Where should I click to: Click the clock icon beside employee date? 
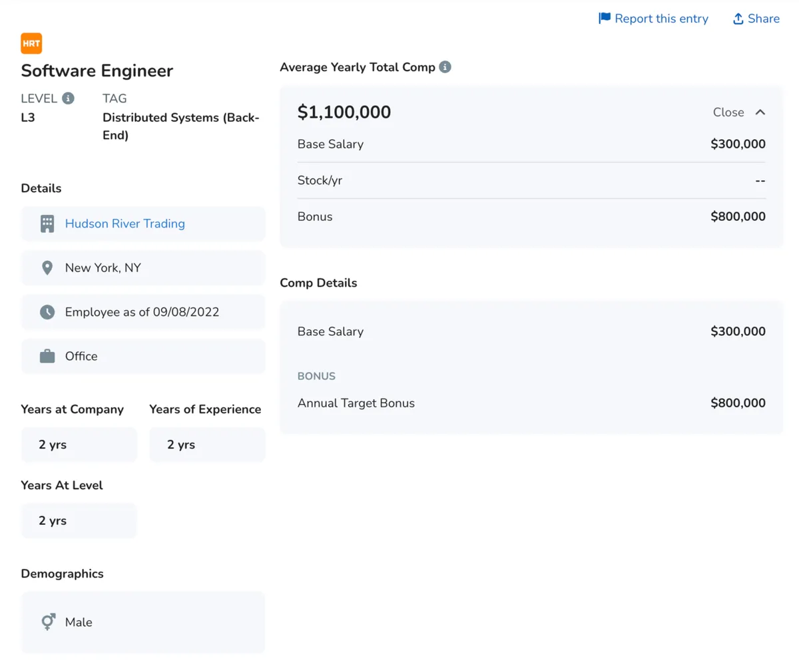(47, 312)
